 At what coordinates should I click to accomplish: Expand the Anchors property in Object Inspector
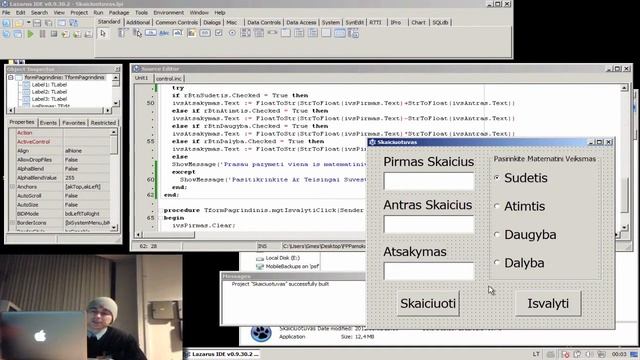12,187
